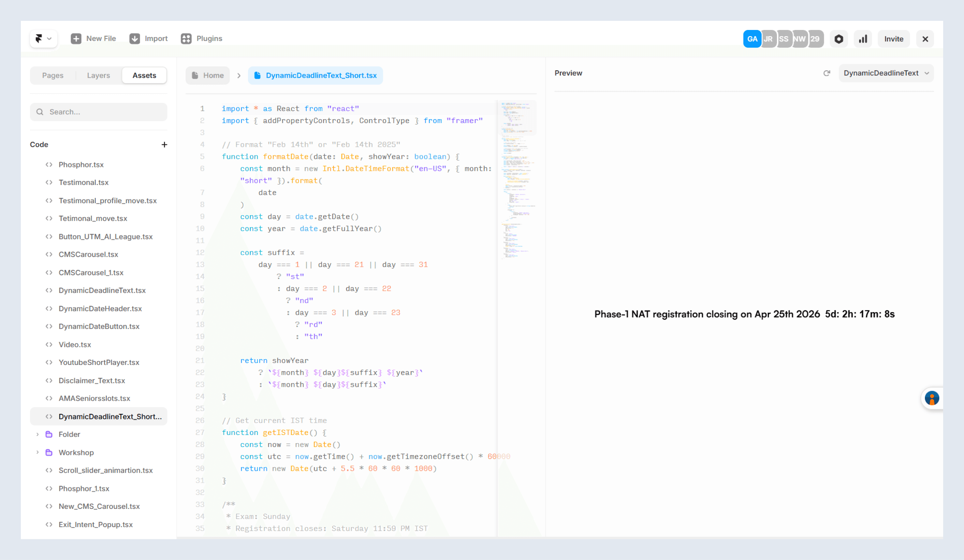Viewport: 964px width, 560px height.
Task: Open the analytics bar chart icon
Action: pos(863,39)
